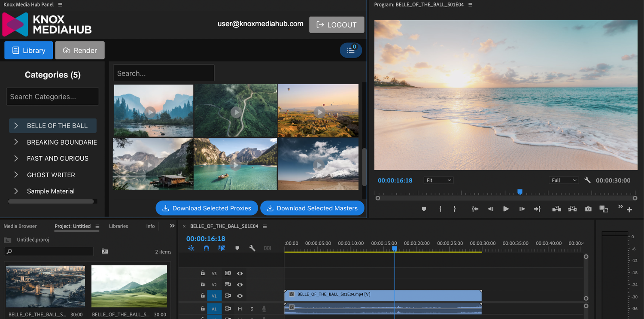
Task: Step forward one frame
Action: pos(522,209)
